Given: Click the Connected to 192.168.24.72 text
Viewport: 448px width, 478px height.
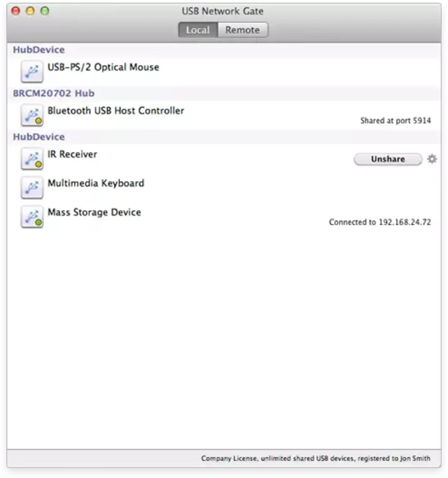Looking at the screenshot, I should click(380, 222).
